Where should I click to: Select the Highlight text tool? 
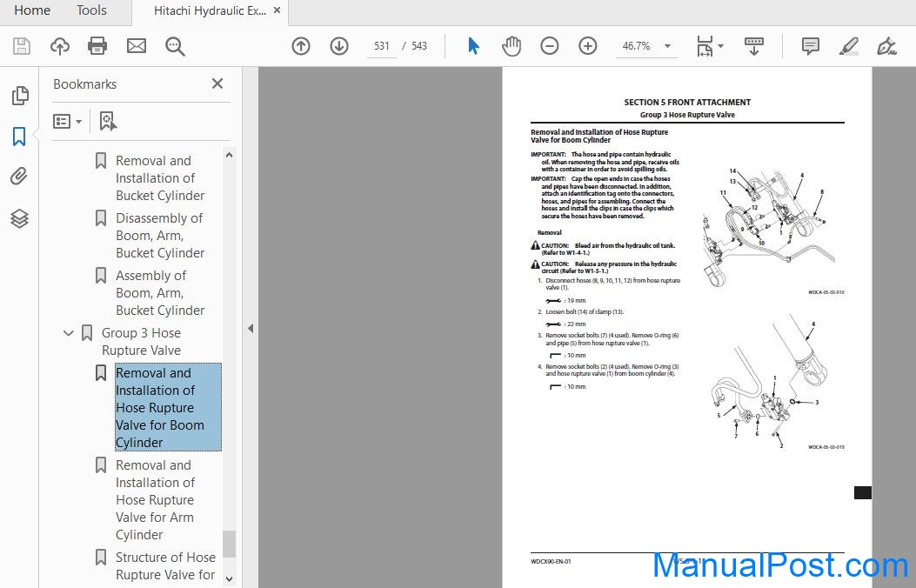(x=848, y=45)
